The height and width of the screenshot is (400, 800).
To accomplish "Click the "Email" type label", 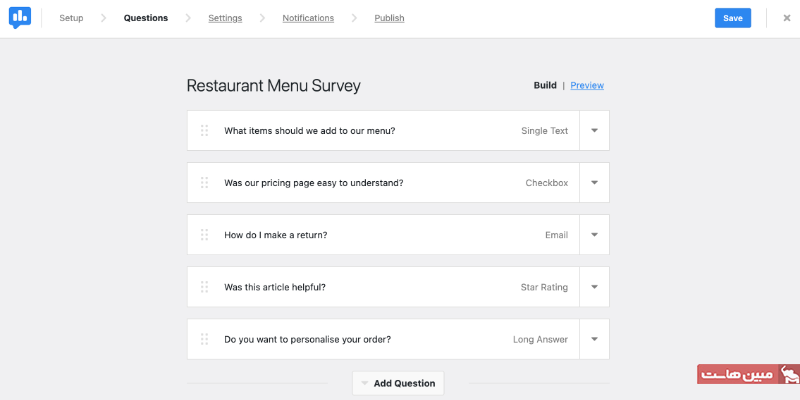I will (x=557, y=235).
